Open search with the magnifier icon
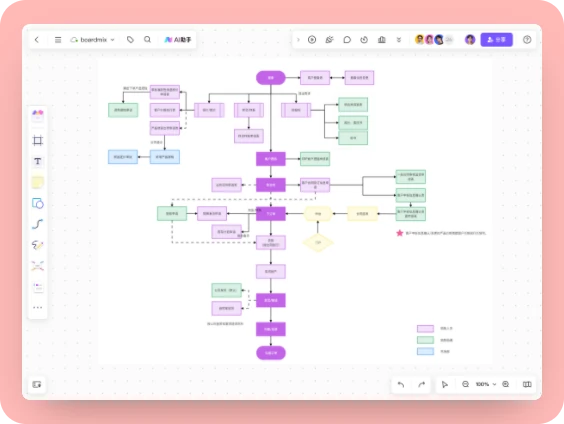The image size is (564, 424). [147, 39]
